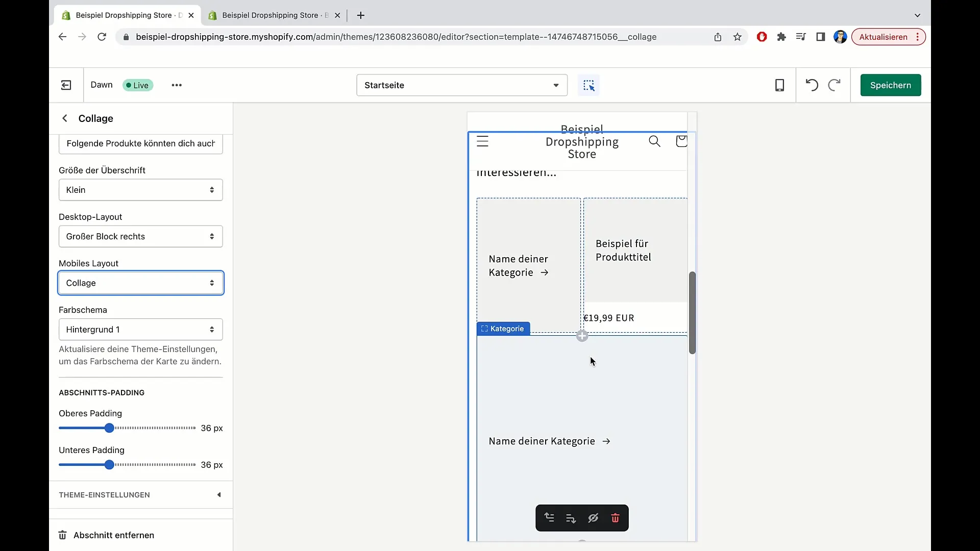Delete block with red trash icon

pos(615,518)
